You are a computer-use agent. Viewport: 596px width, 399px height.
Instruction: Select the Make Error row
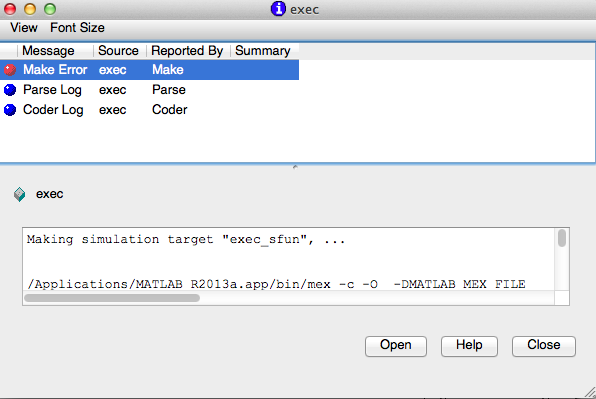[x=149, y=70]
